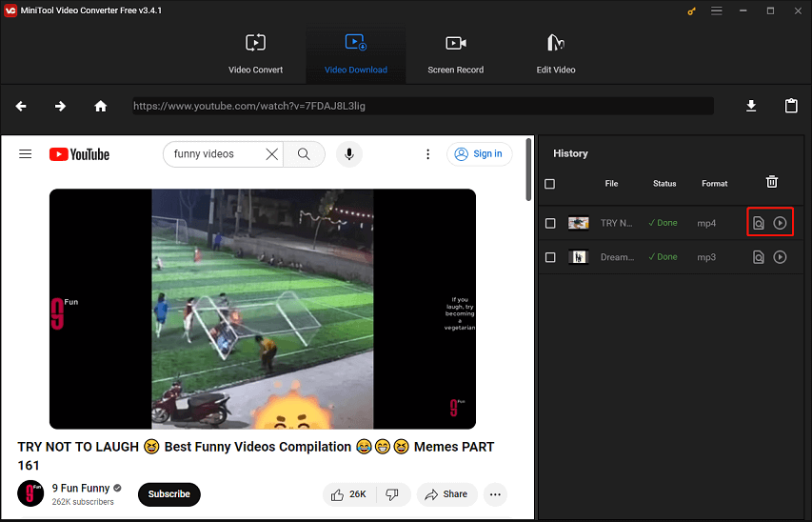Open more actions next to Share
The image size is (812, 522).
(495, 494)
